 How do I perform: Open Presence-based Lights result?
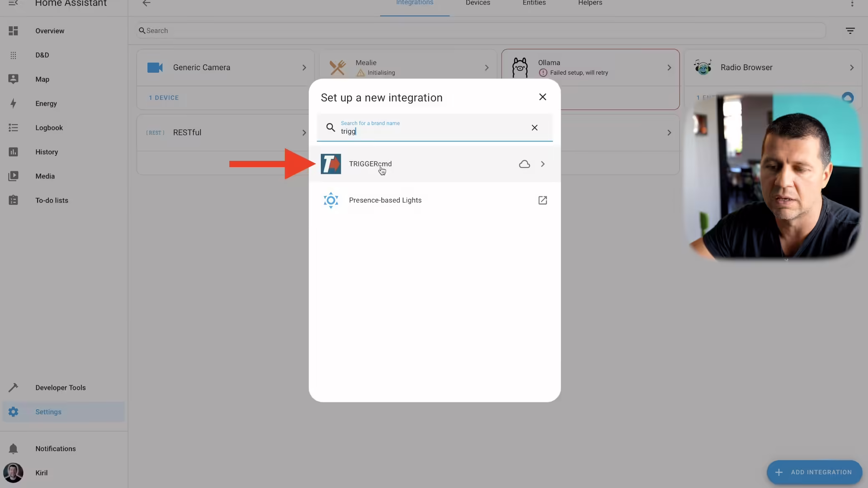click(x=434, y=200)
